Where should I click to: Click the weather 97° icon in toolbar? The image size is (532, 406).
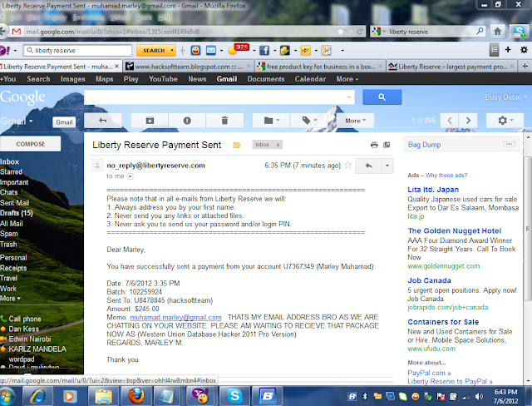239,49
